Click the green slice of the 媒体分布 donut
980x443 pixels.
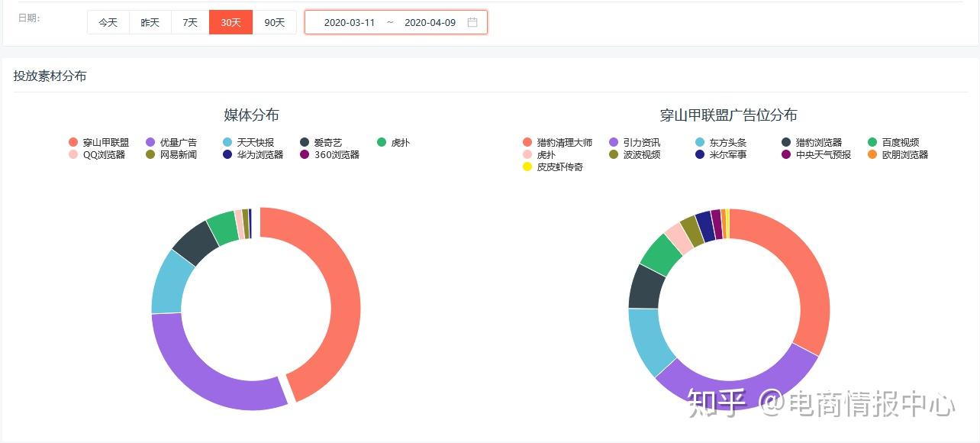click(x=224, y=227)
